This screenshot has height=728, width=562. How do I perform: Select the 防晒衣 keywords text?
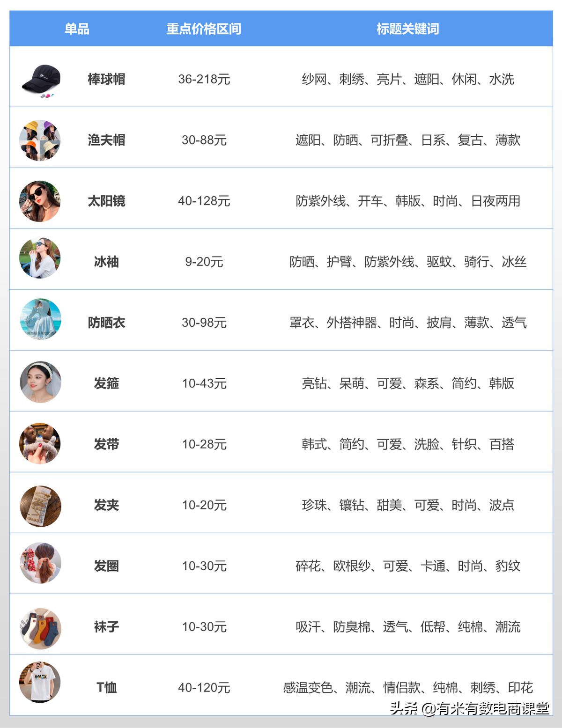[x=407, y=323]
